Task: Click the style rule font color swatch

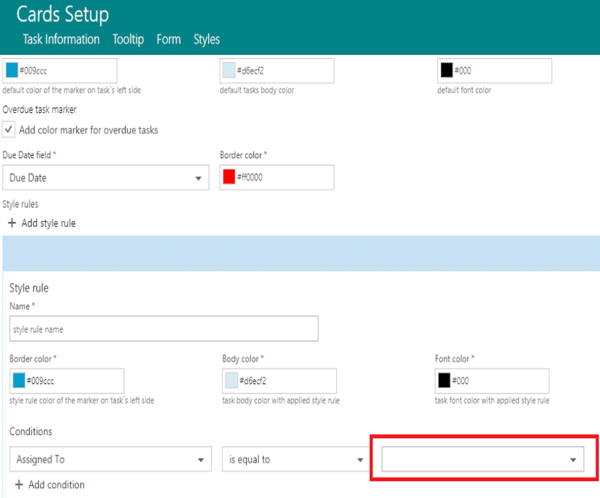Action: coord(444,380)
